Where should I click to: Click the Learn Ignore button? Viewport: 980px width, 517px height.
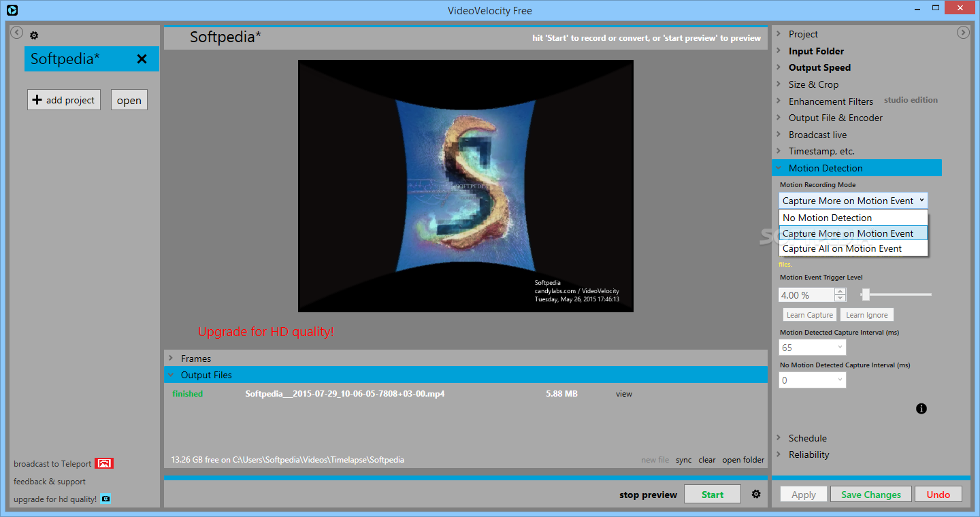coord(867,315)
